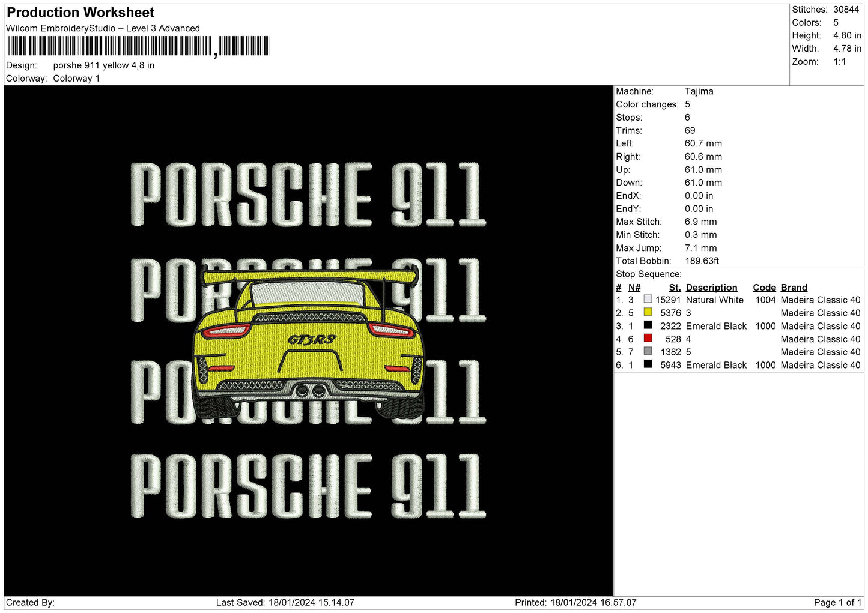Image resolution: width=868 pixels, height=613 pixels.
Task: Click the Width value 4.78 in
Action: (847, 49)
